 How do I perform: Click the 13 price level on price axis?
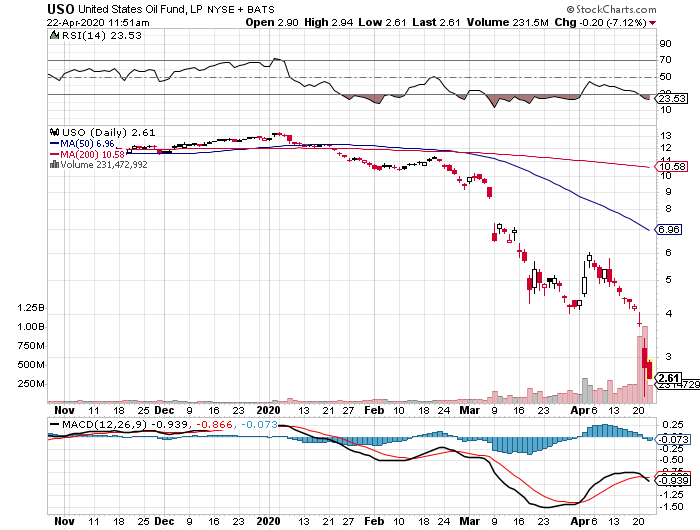[666, 136]
